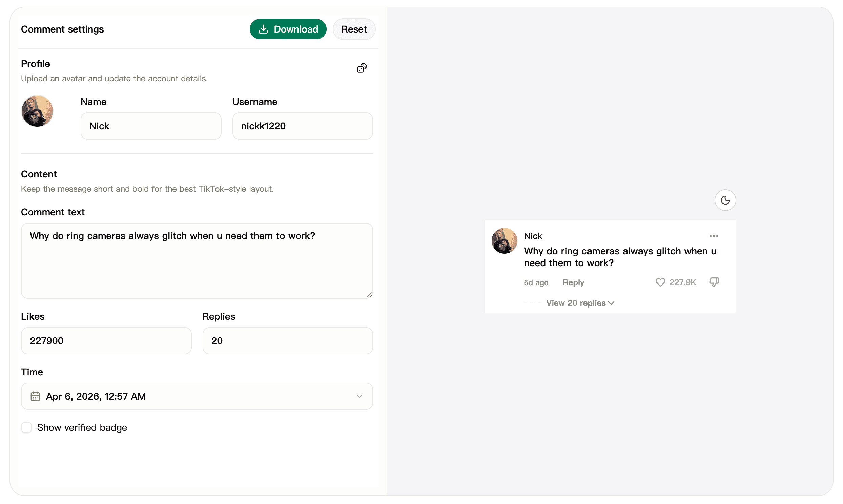Select the Comment settings header

pos(62,29)
